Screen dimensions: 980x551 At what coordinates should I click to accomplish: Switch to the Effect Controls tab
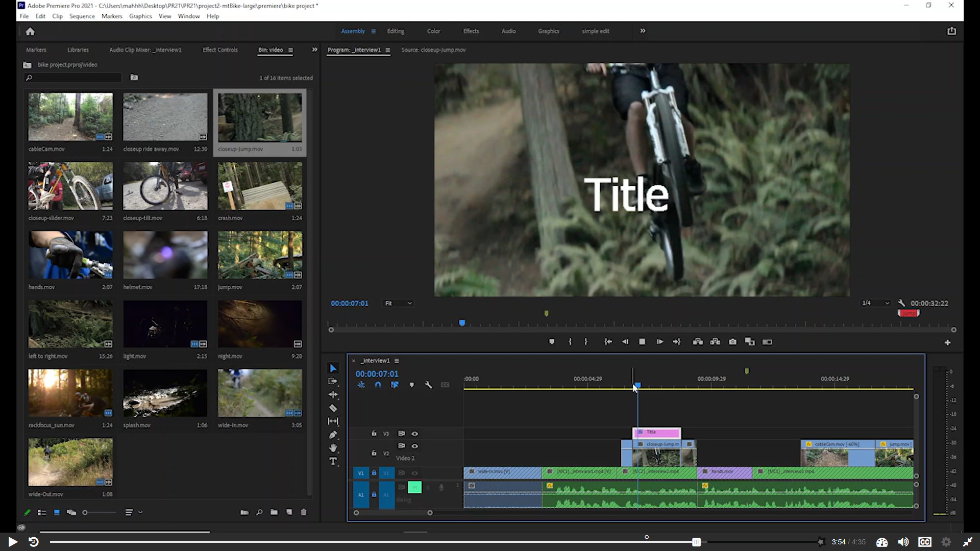(x=220, y=50)
